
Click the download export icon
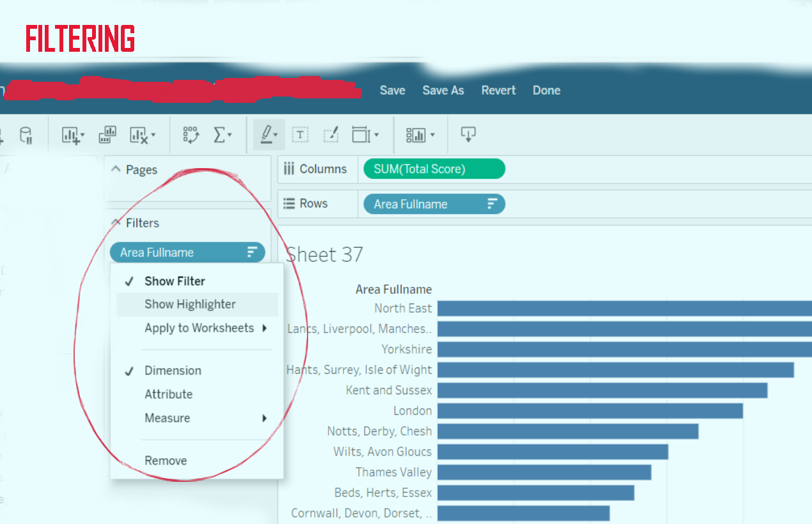coord(468,135)
